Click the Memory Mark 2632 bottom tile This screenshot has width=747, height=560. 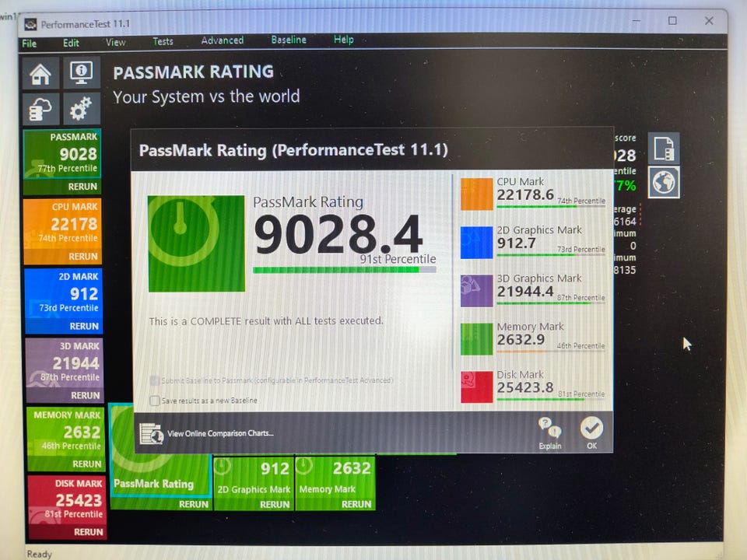click(335, 477)
